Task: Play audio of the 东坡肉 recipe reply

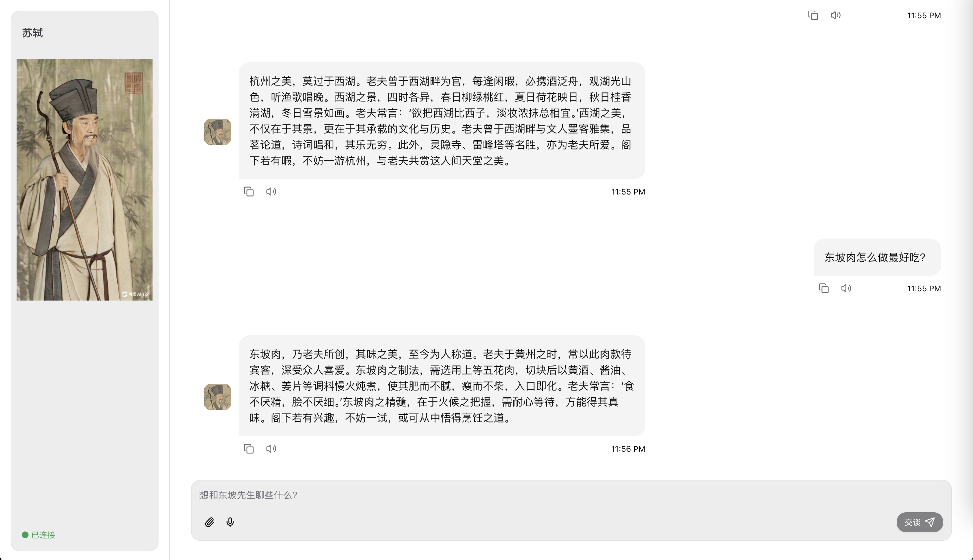Action: point(271,448)
